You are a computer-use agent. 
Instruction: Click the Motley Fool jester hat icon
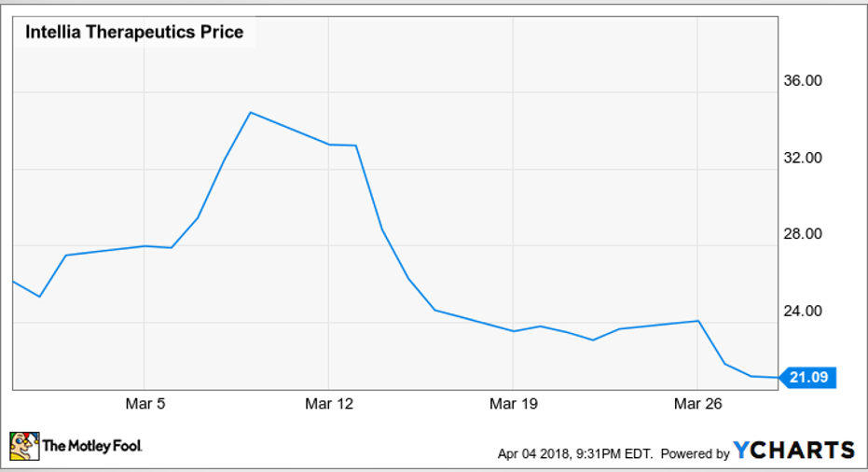point(24,445)
